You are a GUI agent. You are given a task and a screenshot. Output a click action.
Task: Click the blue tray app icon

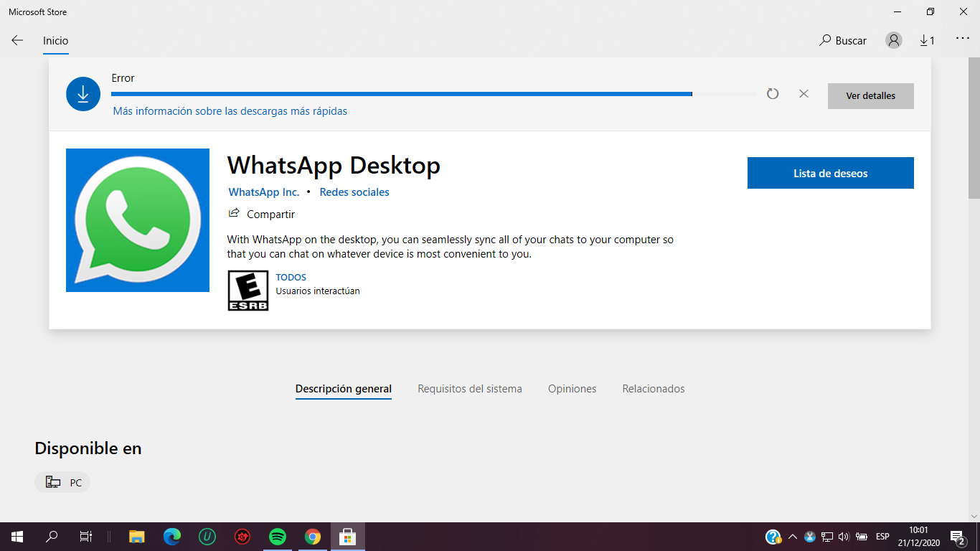click(810, 537)
